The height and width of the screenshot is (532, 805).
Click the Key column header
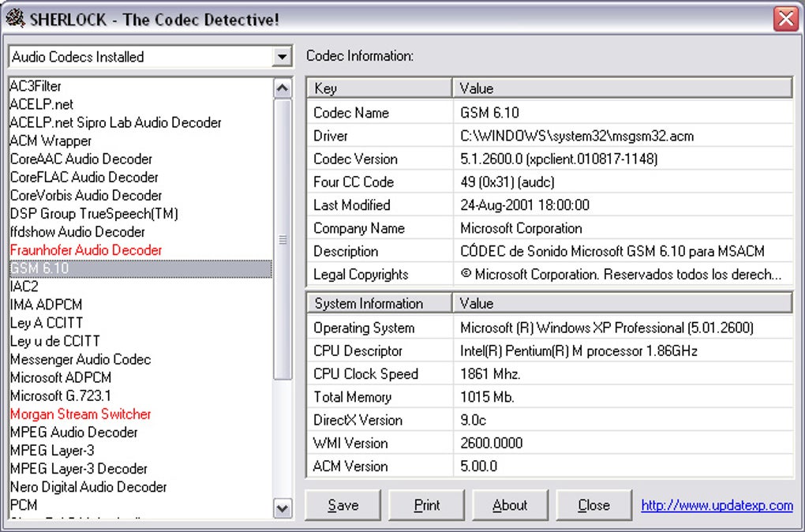tap(380, 88)
